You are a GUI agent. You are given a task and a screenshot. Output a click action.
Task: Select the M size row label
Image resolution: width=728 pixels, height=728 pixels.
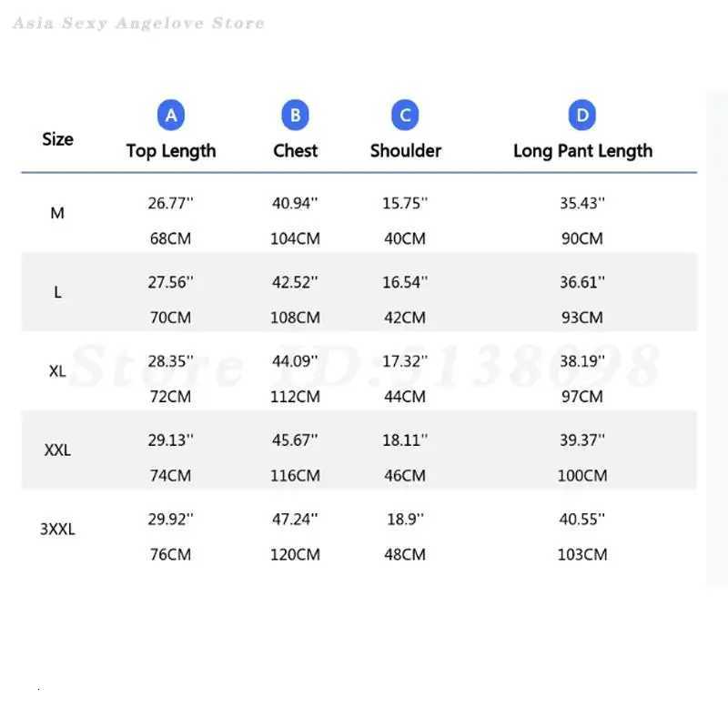(x=57, y=214)
